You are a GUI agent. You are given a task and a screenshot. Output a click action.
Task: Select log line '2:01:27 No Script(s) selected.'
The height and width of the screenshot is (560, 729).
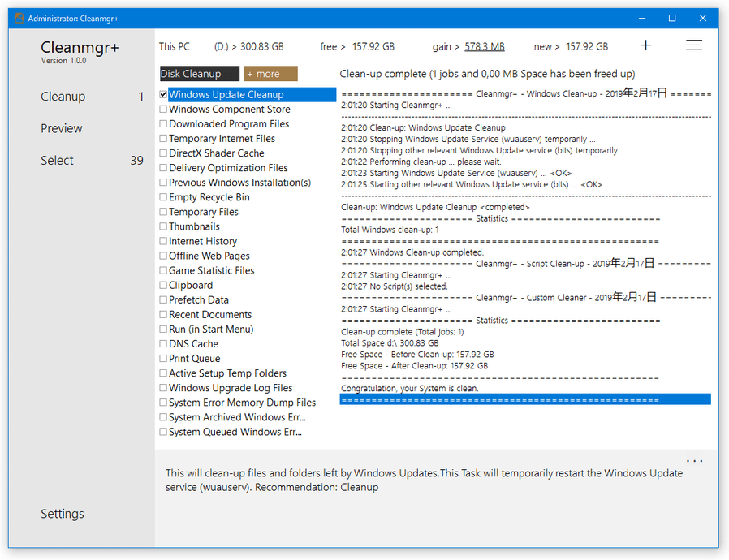395,286
